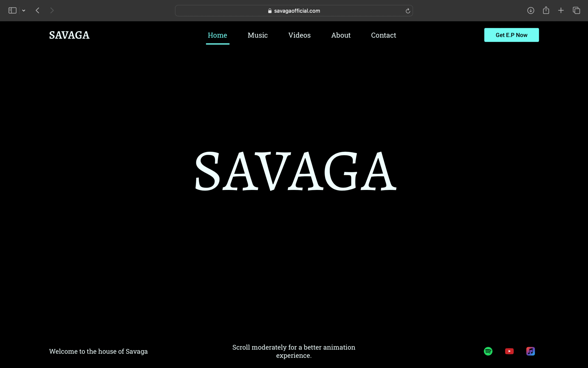Show downloads with the download icon

531,11
